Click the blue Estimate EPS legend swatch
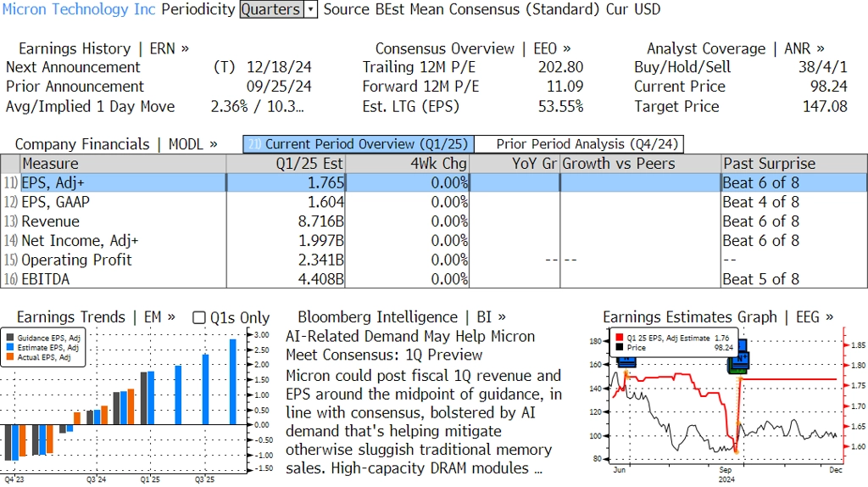 click(10, 347)
